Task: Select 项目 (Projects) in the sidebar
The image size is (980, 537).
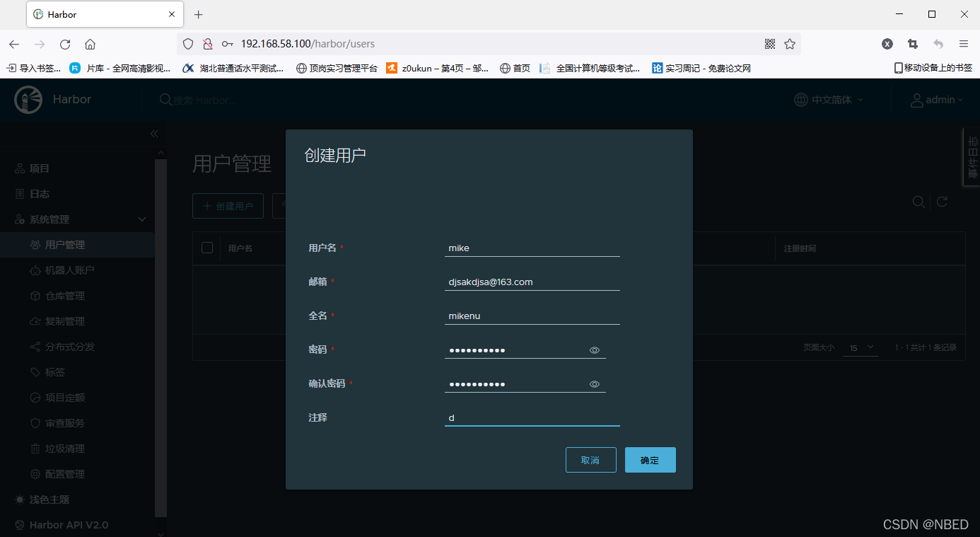Action: [40, 168]
